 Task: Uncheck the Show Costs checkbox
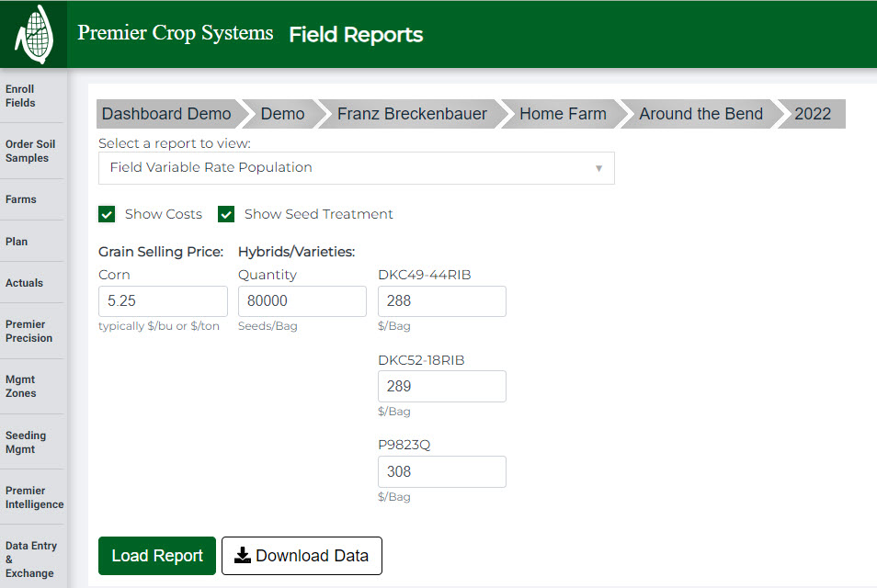click(106, 213)
